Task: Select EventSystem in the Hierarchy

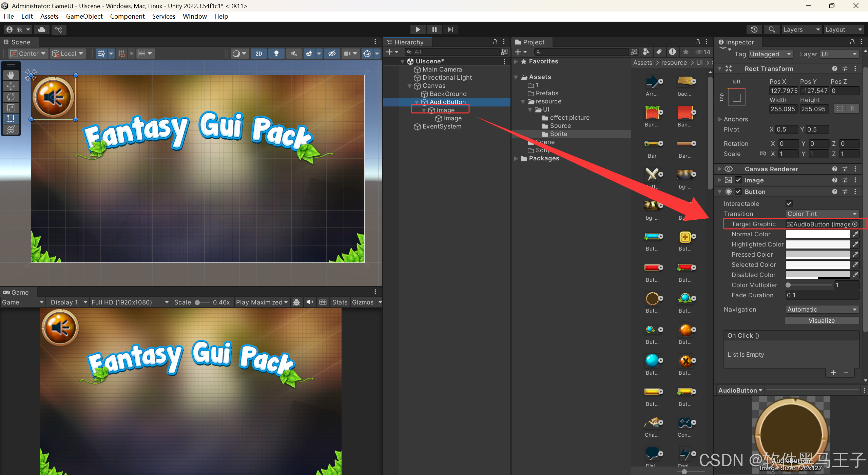Action: click(442, 126)
